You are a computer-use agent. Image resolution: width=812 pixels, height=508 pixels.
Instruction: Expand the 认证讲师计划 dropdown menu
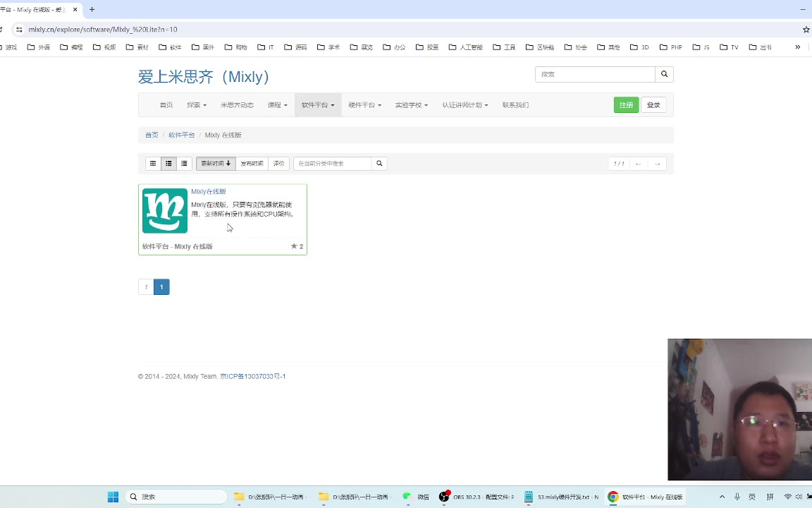pos(465,104)
